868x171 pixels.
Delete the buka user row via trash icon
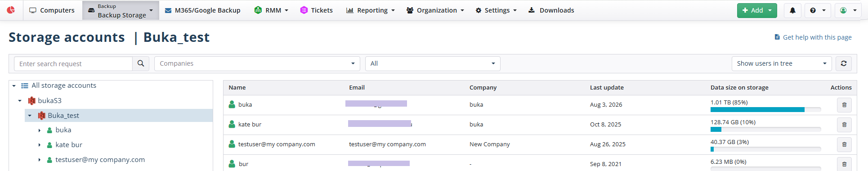click(844, 105)
